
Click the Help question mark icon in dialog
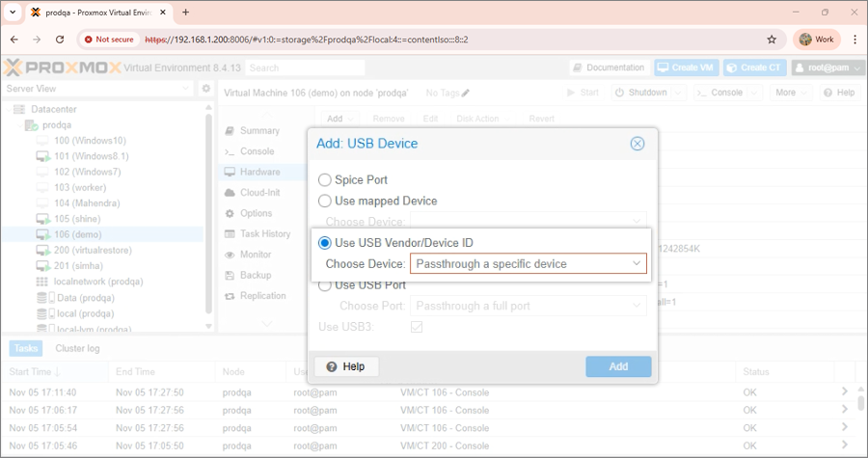tap(332, 366)
